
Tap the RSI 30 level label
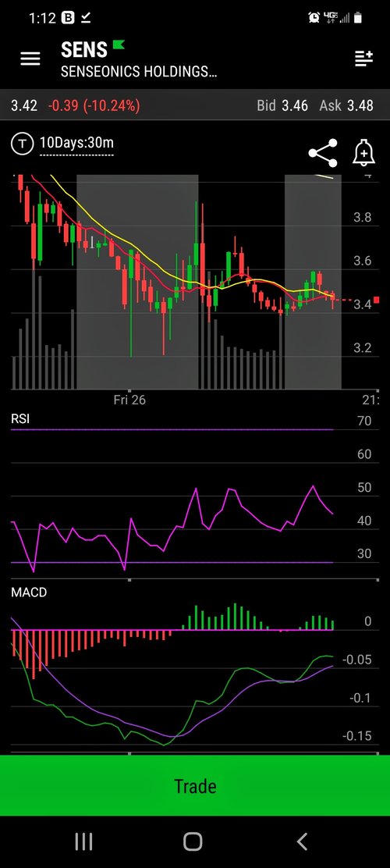[x=364, y=553]
